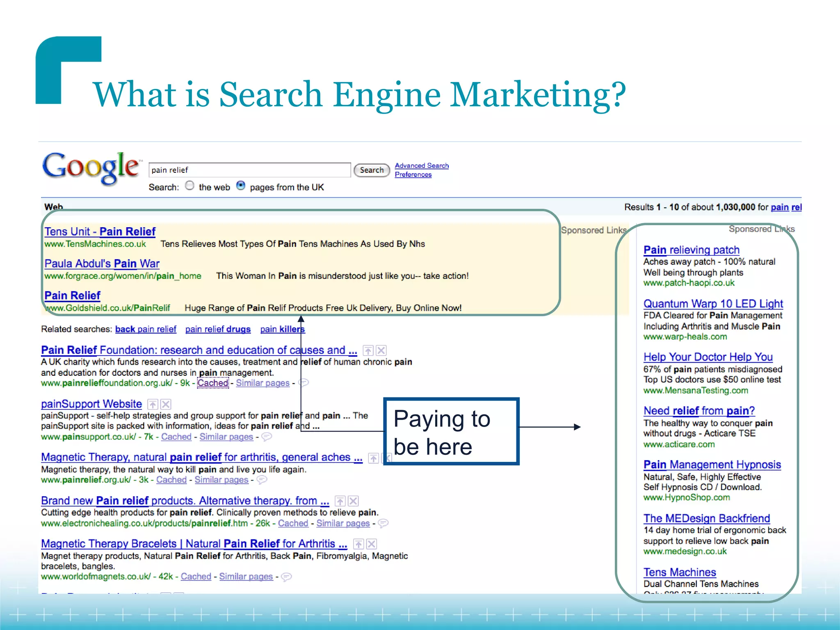Remove the Magnetic Therapy Bracelets result
Image resolution: width=840 pixels, height=630 pixels.
click(x=372, y=544)
